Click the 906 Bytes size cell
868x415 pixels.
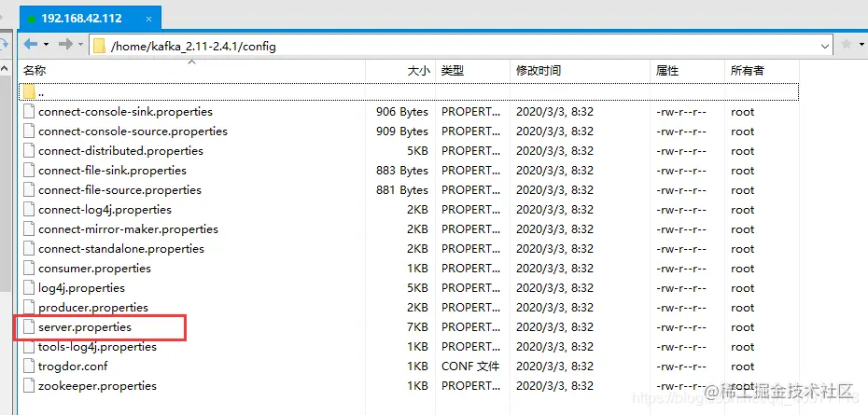tap(402, 112)
